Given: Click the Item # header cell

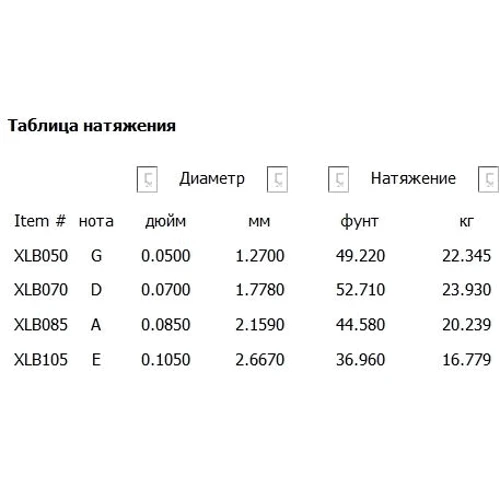Looking at the screenshot, I should click(x=40, y=221).
